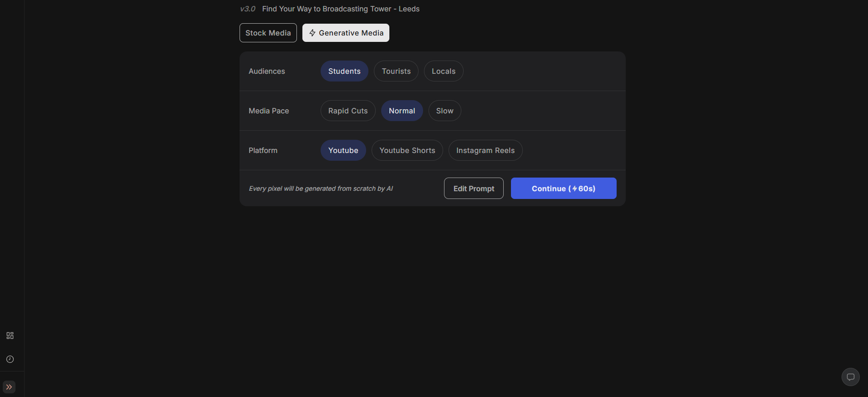Click the project title Find Your Way text
This screenshot has height=397, width=868.
pyautogui.click(x=341, y=9)
